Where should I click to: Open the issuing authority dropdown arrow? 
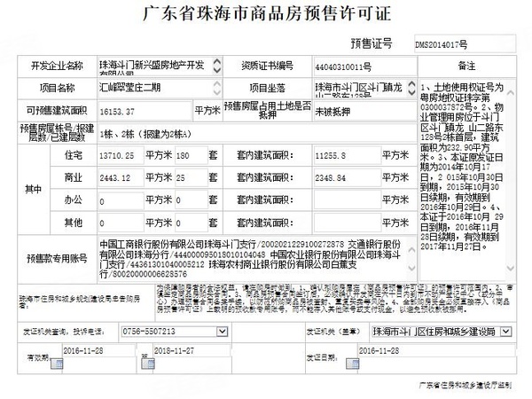coord(505,331)
